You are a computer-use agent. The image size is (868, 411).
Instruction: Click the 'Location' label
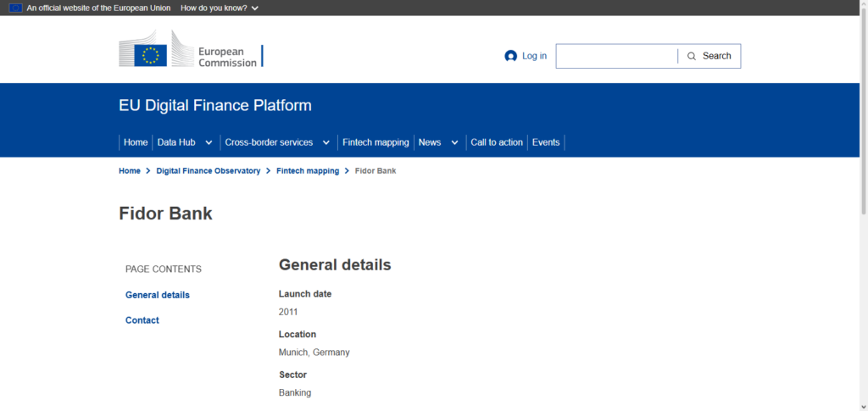298,334
